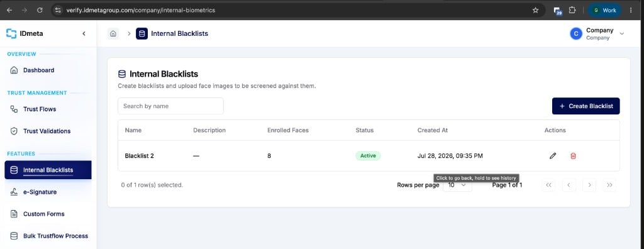Bookmark this page with the star icon
Screen dimensions: 644x249
[x=535, y=10]
